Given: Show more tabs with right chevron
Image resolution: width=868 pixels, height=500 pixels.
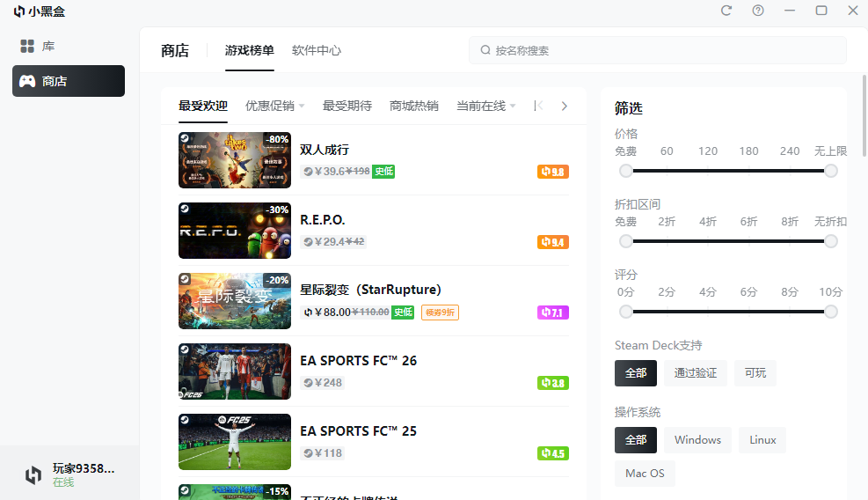Looking at the screenshot, I should tap(564, 106).
